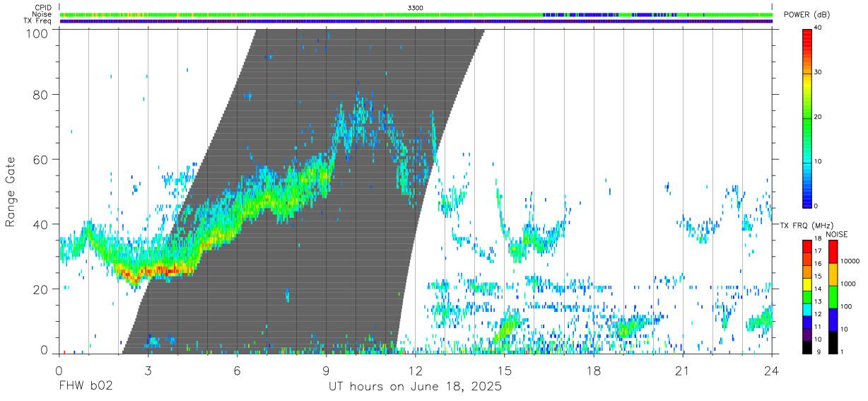
Task: Click the 24 tick on the UT hours axis
Action: 772,371
